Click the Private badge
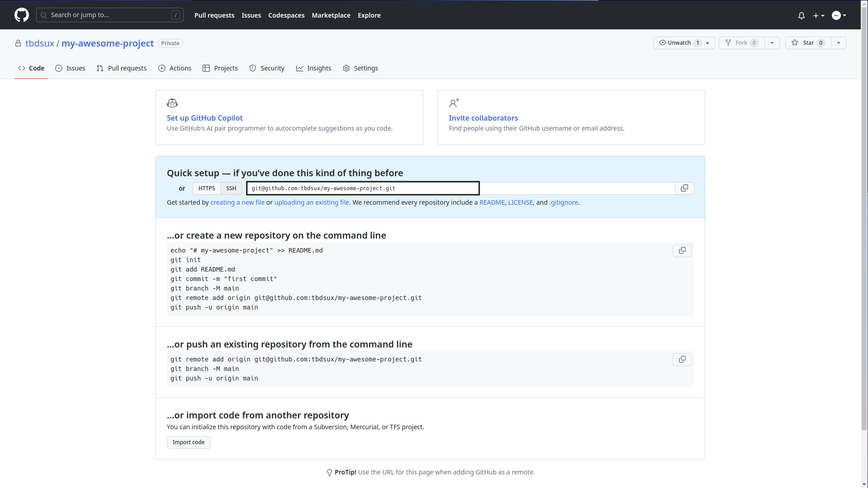The height and width of the screenshot is (488, 868). [x=170, y=43]
